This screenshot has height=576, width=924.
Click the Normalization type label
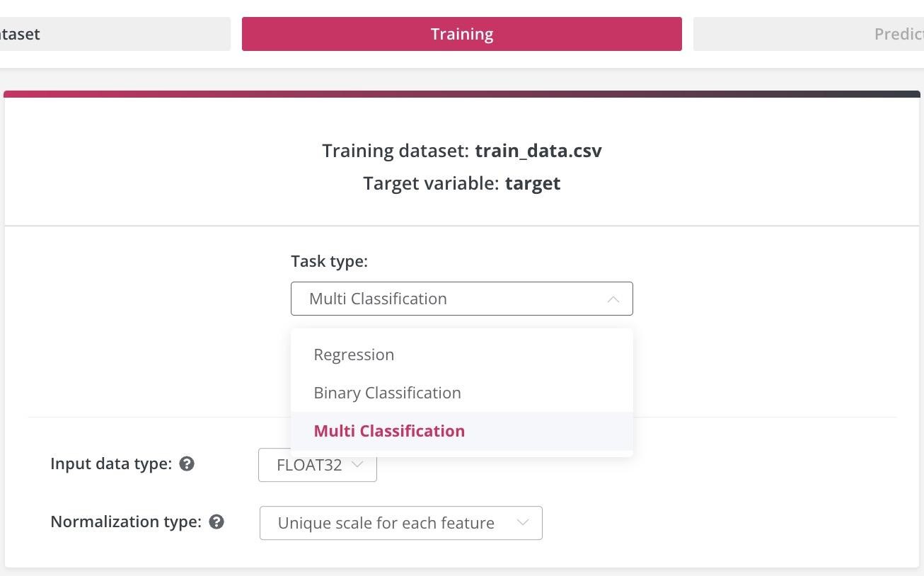[126, 522]
